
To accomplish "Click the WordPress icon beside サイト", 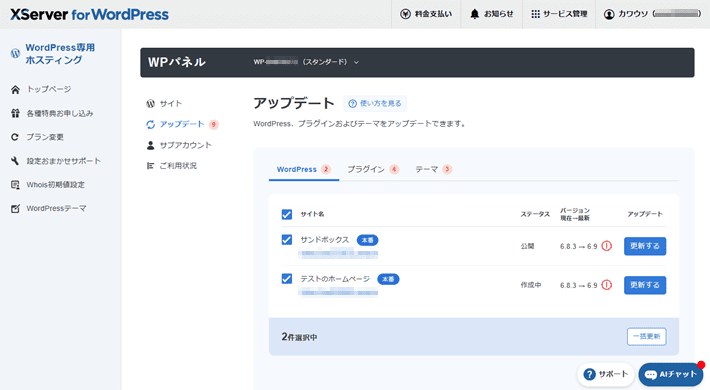I will pos(150,104).
